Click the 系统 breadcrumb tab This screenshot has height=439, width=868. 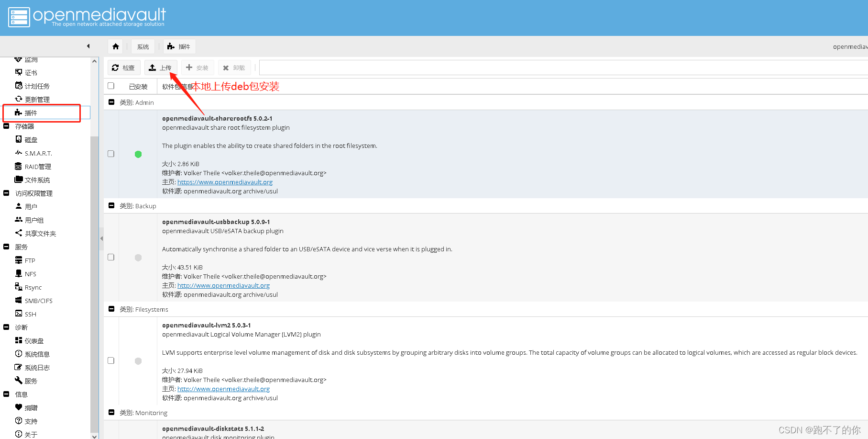point(143,46)
